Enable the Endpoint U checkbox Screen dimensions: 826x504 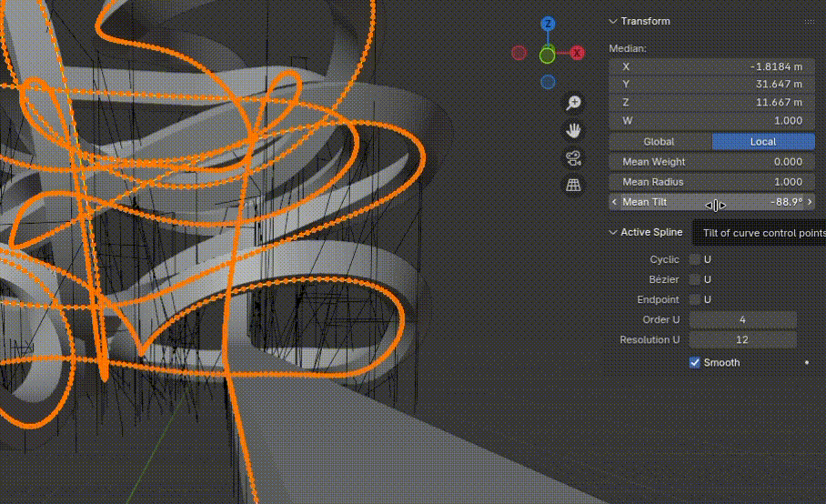(695, 299)
